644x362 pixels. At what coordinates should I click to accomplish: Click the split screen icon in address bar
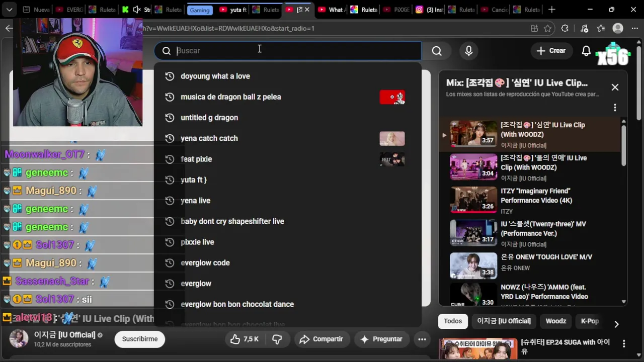tap(534, 29)
